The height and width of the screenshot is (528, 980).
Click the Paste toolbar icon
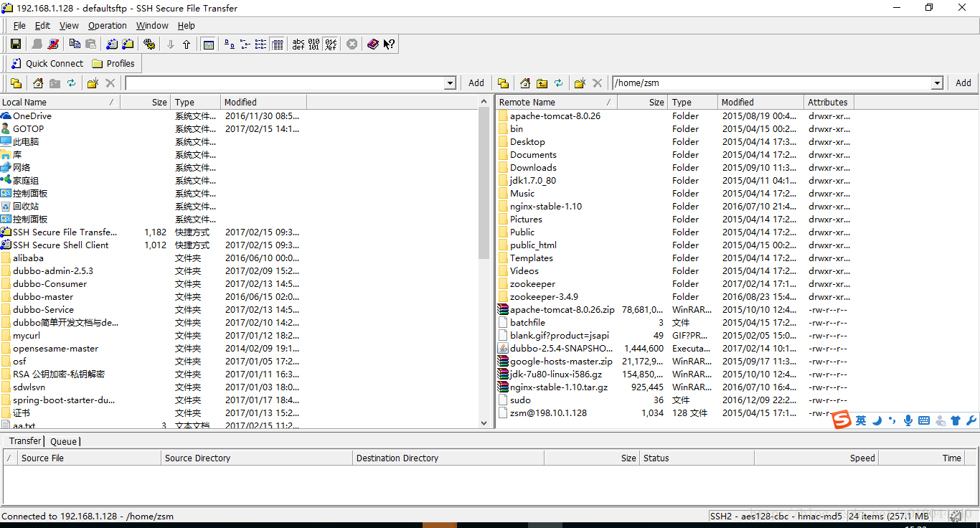91,44
